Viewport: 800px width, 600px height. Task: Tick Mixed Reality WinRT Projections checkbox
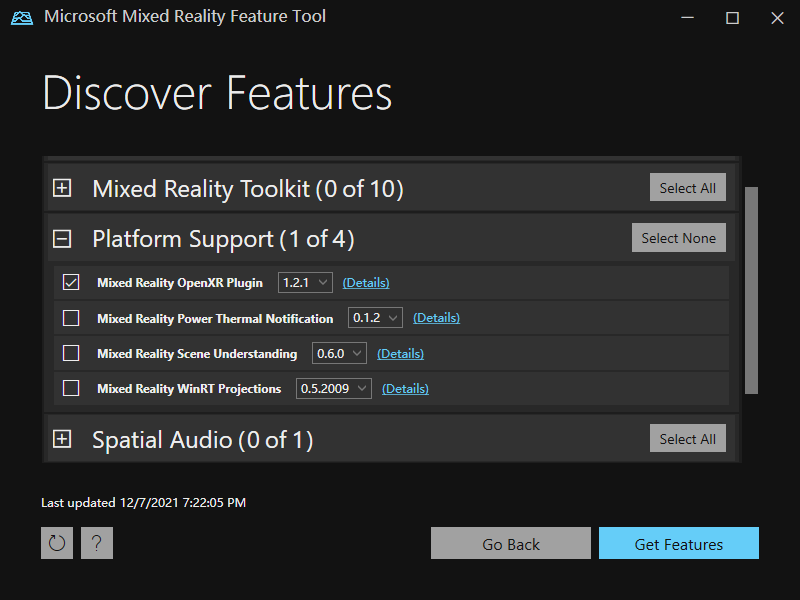(x=71, y=388)
